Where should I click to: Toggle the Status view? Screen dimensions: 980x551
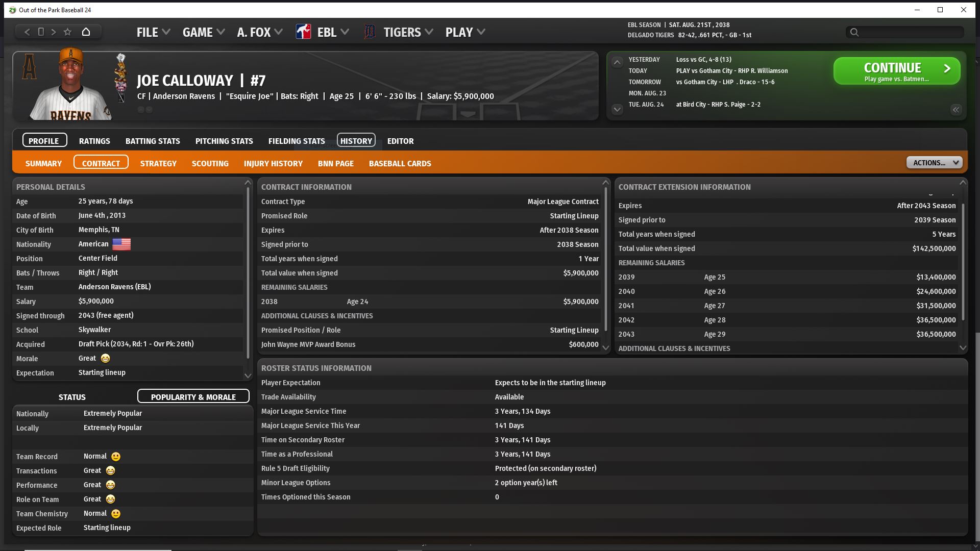pyautogui.click(x=72, y=396)
